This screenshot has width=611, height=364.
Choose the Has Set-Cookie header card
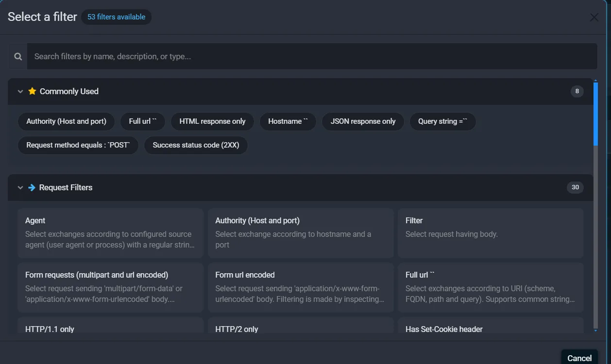pos(491,326)
